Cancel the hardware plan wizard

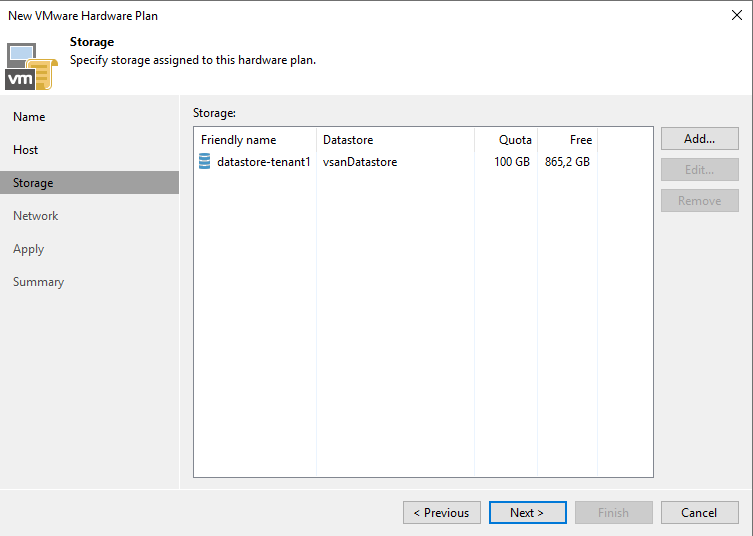[699, 512]
